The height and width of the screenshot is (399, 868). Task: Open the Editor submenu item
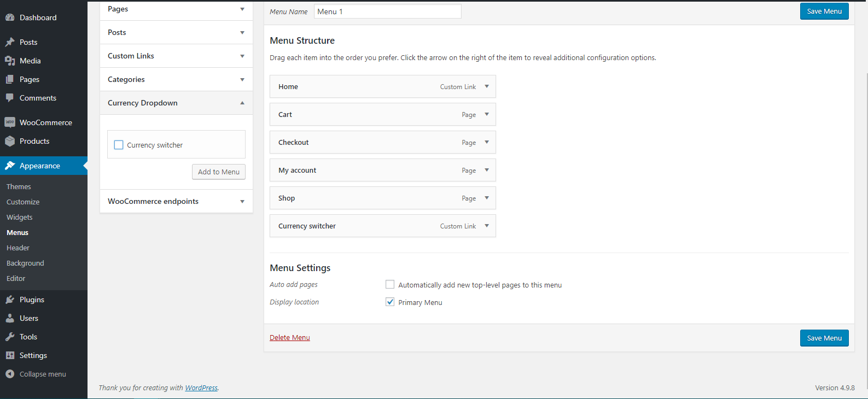(16, 278)
